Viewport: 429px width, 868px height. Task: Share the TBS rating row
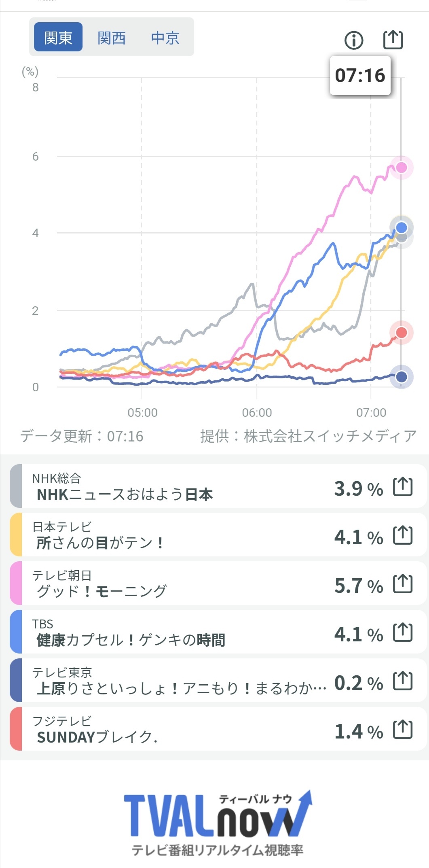tap(403, 632)
